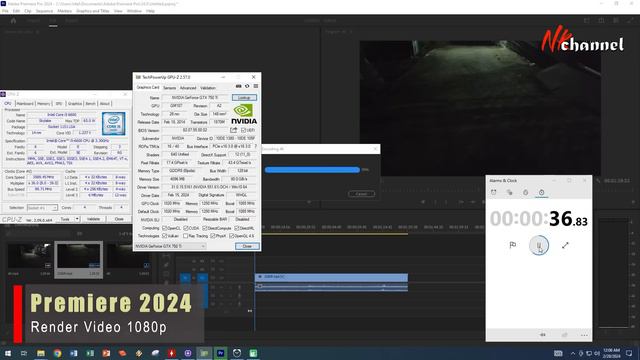Open the SPD tab in CPU-Z
Image resolution: width=640 pixels, height=360 pixels.
[59, 104]
